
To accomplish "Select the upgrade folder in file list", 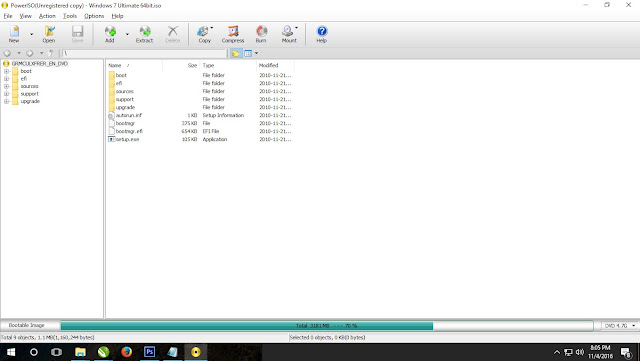I will click(125, 107).
